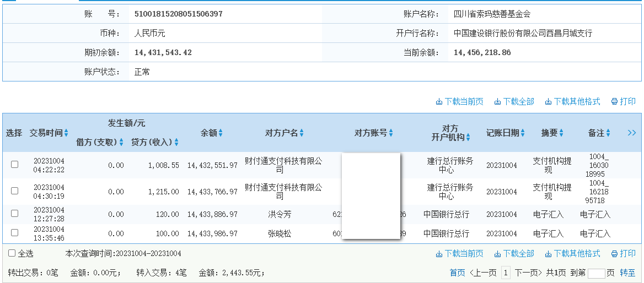
Task: Sort by 对方开户机构 column arrows
Action: (468, 138)
